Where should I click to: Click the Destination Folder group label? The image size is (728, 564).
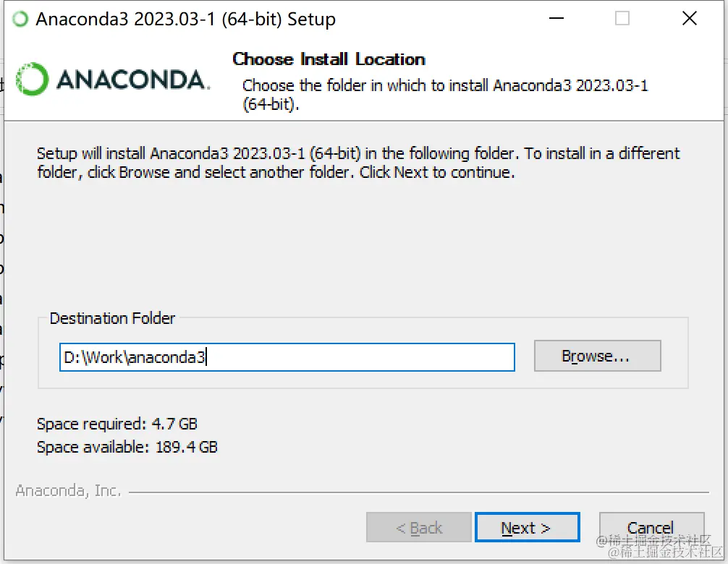[112, 318]
